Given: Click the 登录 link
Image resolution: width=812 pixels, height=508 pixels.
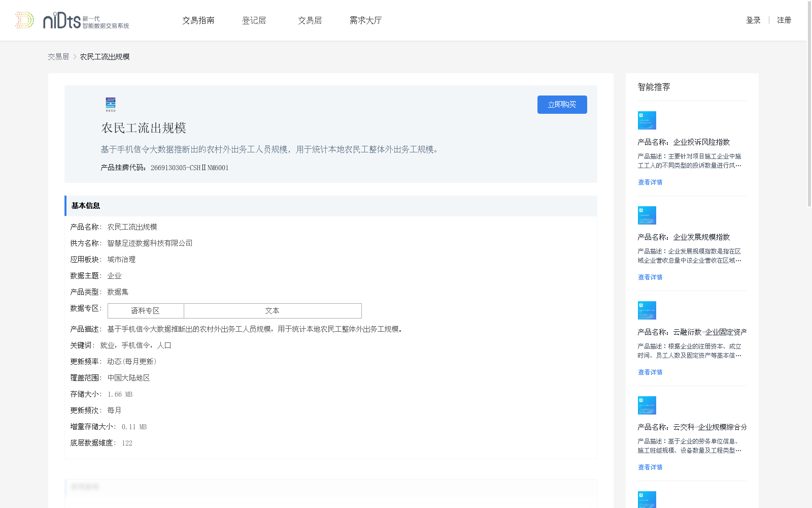Looking at the screenshot, I should click(754, 20).
